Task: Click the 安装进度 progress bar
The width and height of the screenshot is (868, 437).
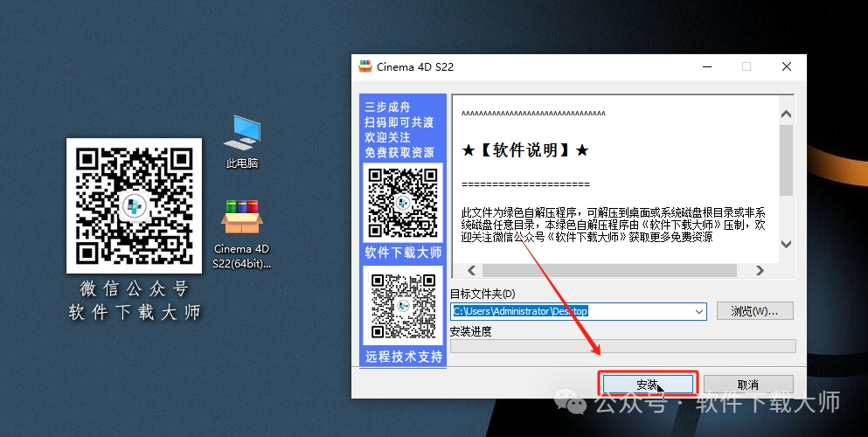Action: (x=622, y=346)
